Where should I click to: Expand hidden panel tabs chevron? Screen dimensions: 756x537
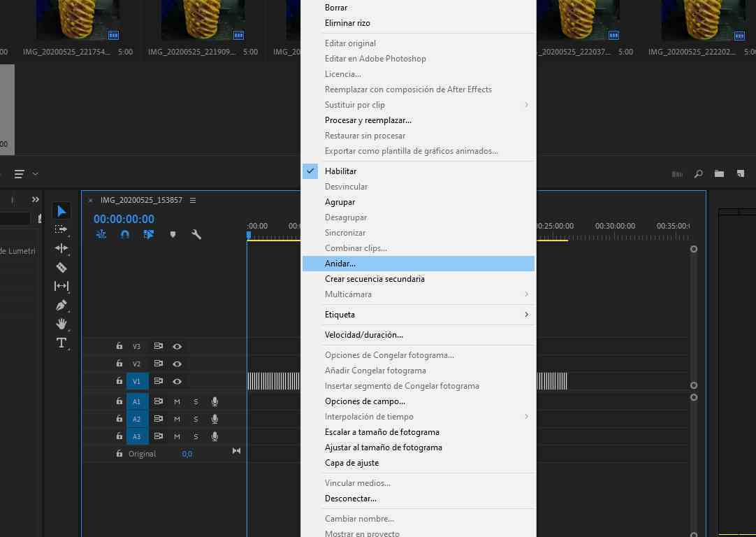pos(35,199)
